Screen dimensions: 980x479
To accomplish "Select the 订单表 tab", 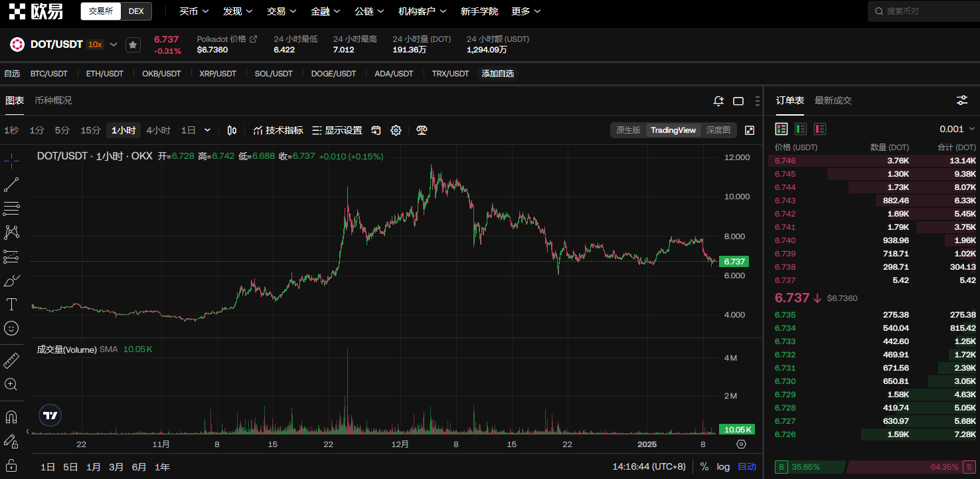I will coord(790,100).
